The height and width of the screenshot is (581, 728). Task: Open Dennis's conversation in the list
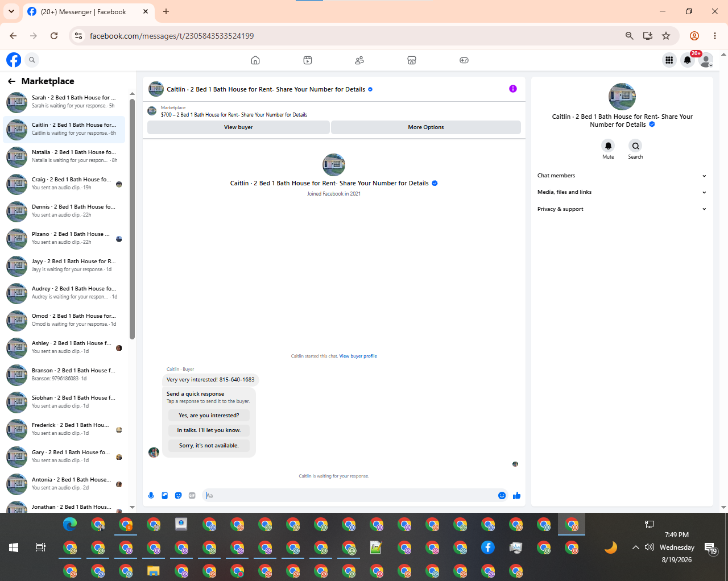click(64, 211)
